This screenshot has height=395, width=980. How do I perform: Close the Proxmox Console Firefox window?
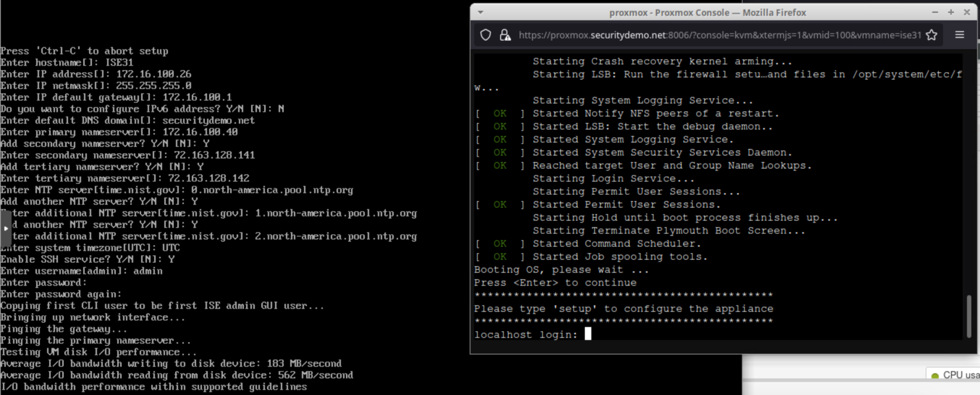(x=967, y=12)
